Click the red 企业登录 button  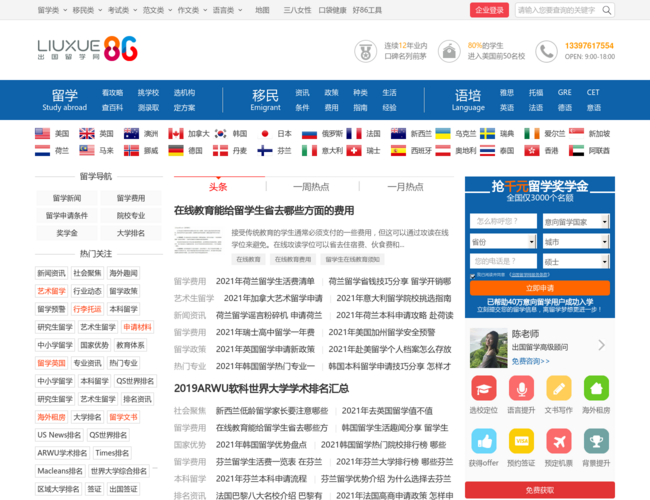pyautogui.click(x=489, y=10)
